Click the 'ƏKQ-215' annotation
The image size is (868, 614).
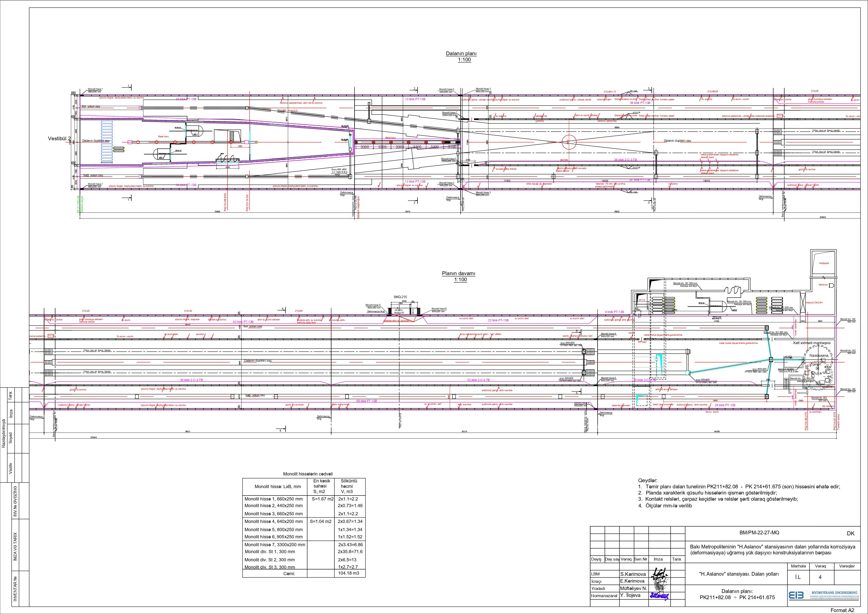(x=400, y=297)
